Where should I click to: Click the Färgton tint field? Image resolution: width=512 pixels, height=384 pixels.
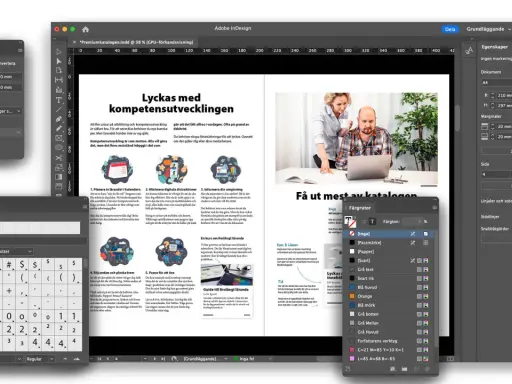coord(412,221)
